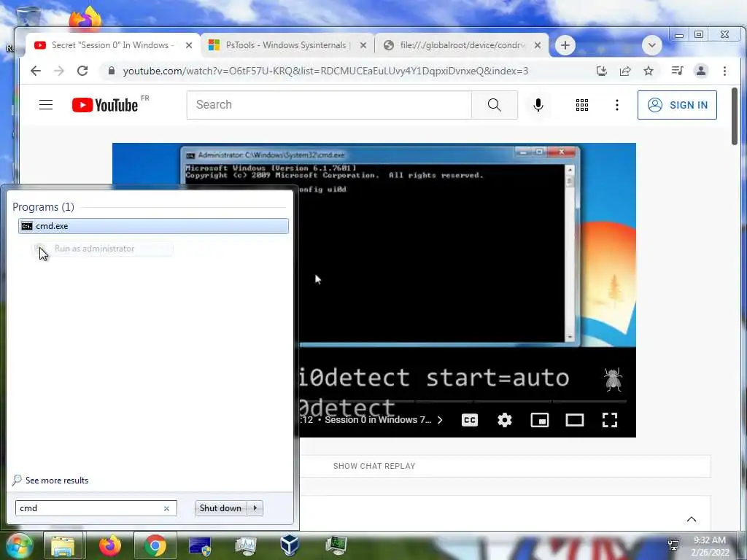Open the Chrome profile avatar
Image resolution: width=747 pixels, height=560 pixels.
click(701, 71)
